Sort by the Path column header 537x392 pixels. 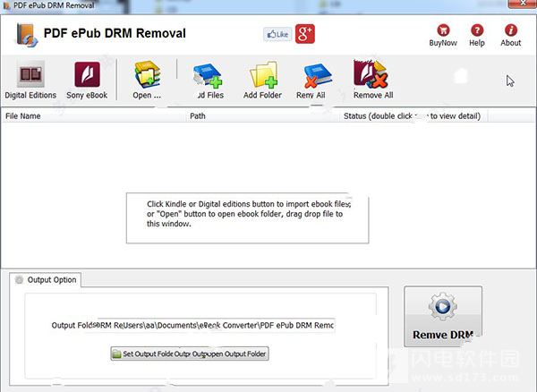tap(262, 116)
